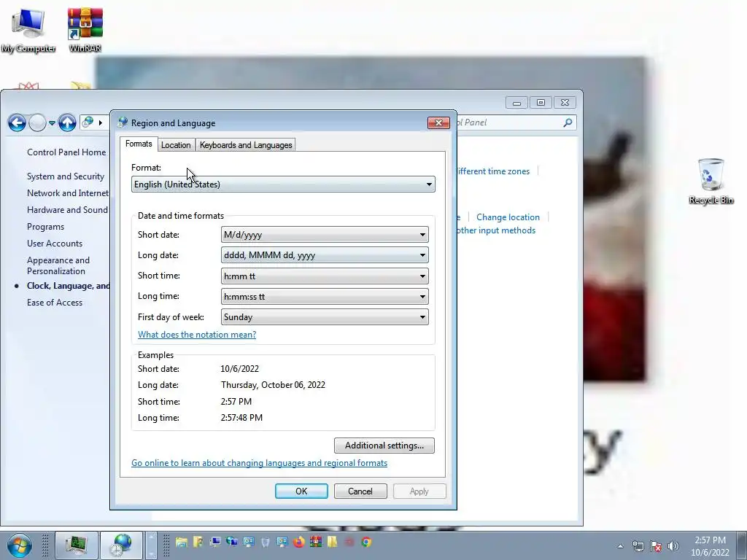Image resolution: width=747 pixels, height=560 pixels.
Task: Switch to Keyboards and Languages tab
Action: pyautogui.click(x=246, y=145)
